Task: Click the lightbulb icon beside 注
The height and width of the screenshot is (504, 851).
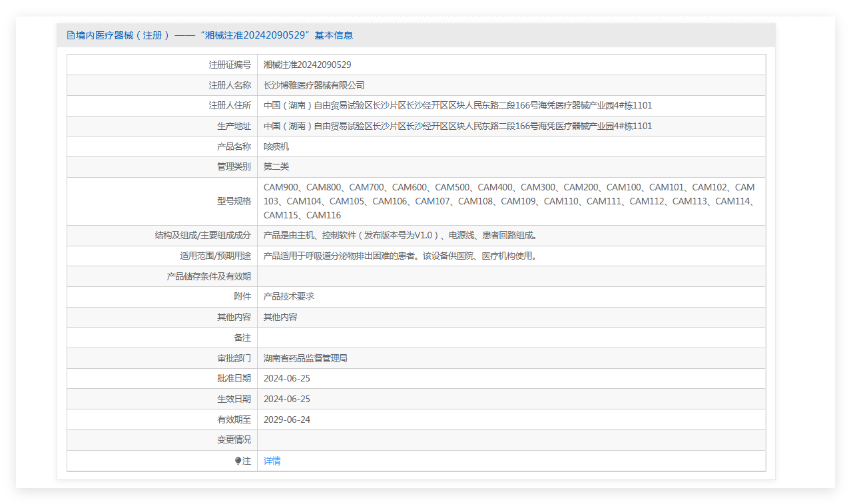Action: pyautogui.click(x=238, y=461)
